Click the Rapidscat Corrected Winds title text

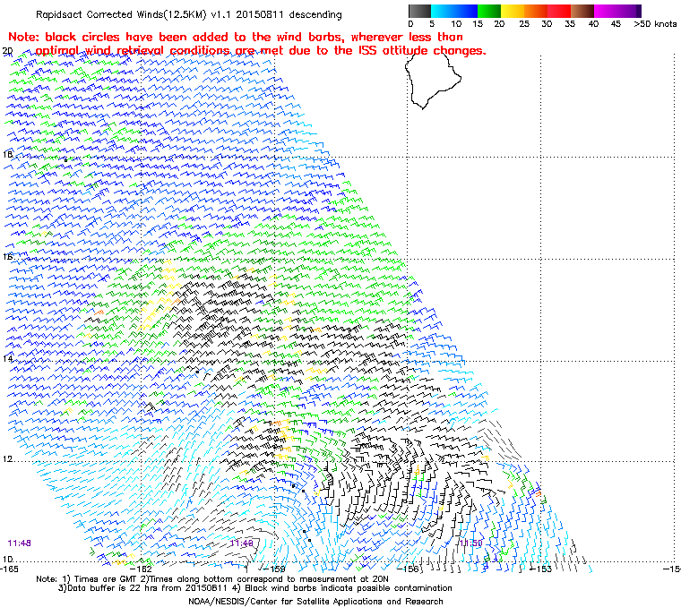tap(189, 14)
